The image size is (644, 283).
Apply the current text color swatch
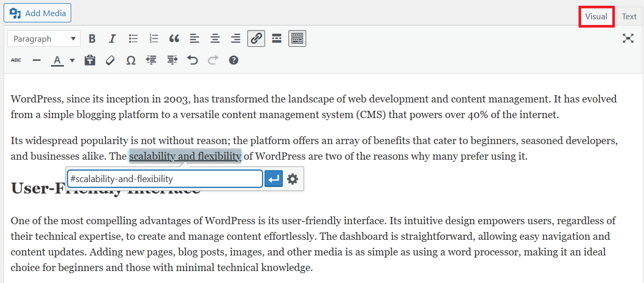pyautogui.click(x=57, y=60)
